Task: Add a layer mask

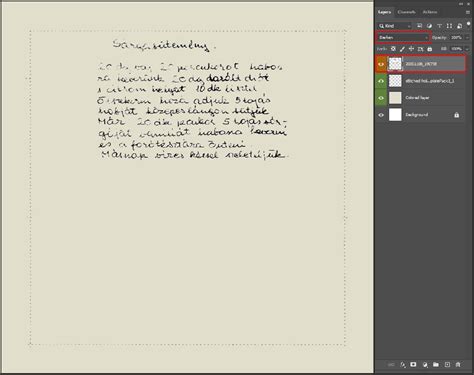Action: [413, 365]
